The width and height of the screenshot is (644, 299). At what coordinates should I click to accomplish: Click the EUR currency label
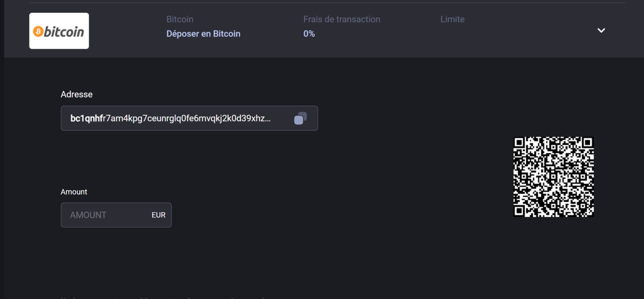(x=158, y=215)
